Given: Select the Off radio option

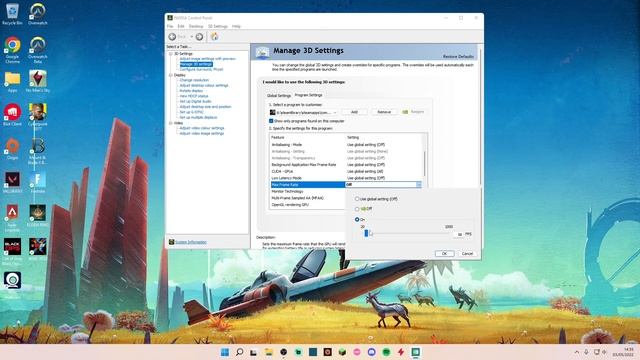Looking at the screenshot, I should [357, 209].
